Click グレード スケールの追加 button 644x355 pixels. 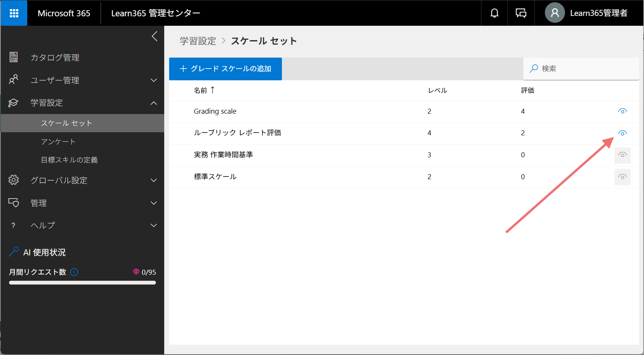tap(226, 69)
